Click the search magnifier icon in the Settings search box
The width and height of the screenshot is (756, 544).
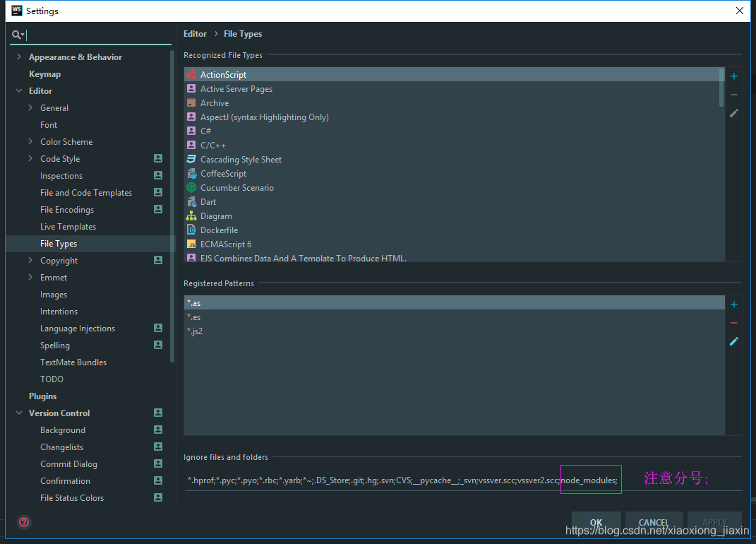coord(18,35)
